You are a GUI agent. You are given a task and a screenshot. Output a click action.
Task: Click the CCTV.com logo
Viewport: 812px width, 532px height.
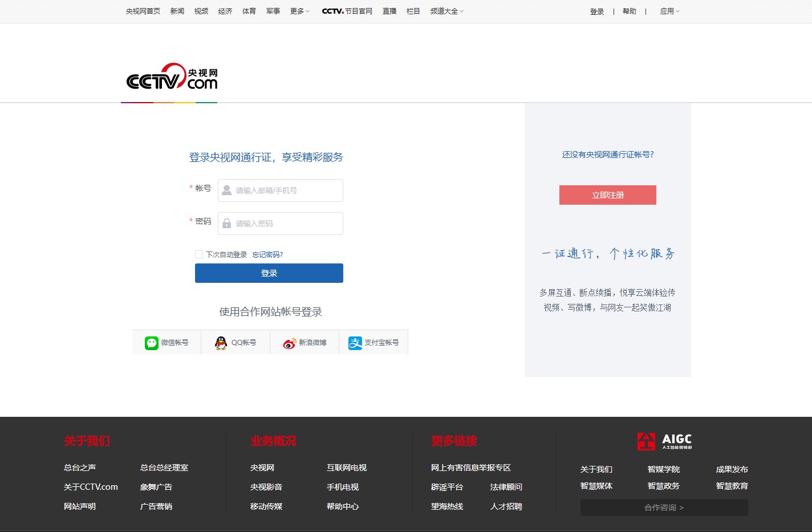172,76
